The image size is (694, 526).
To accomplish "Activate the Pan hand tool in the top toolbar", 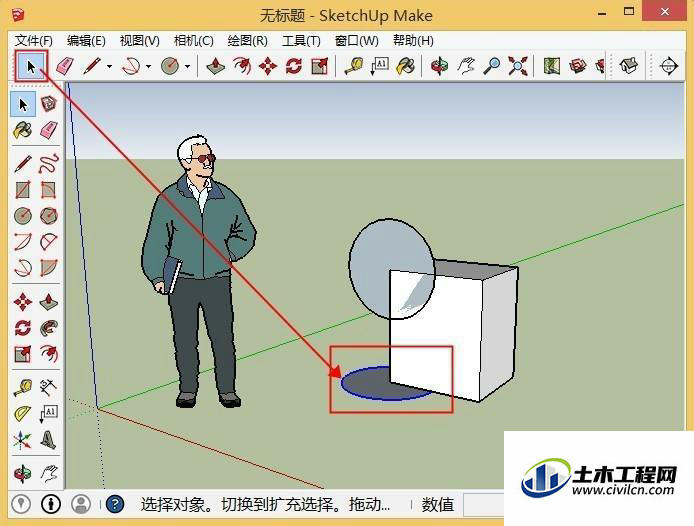I will [x=466, y=66].
